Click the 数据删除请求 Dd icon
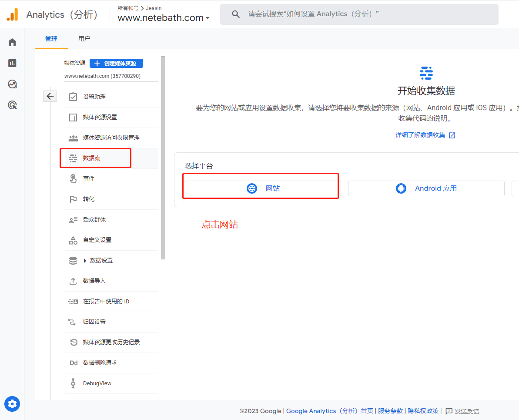 pyautogui.click(x=74, y=363)
